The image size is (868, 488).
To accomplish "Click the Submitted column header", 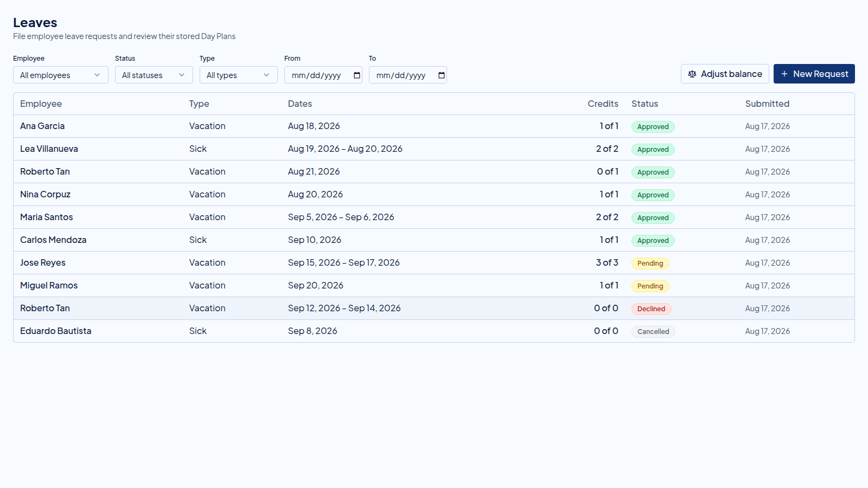I will click(767, 104).
